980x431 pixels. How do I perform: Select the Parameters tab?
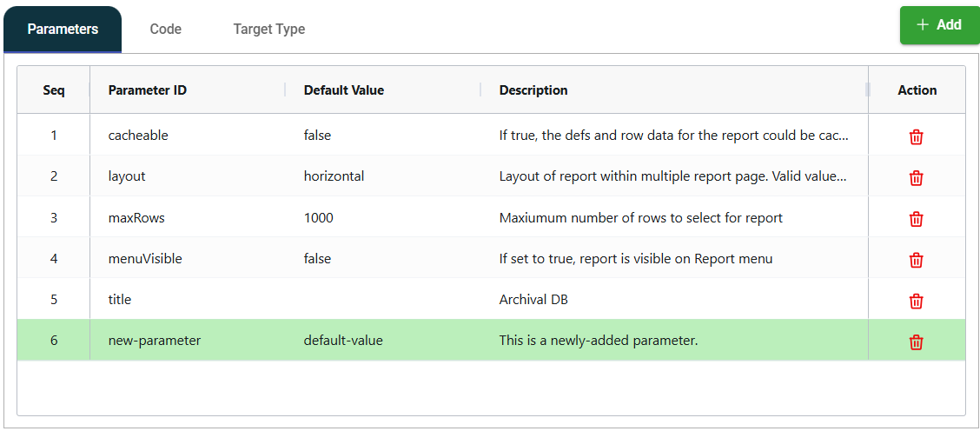(x=63, y=29)
